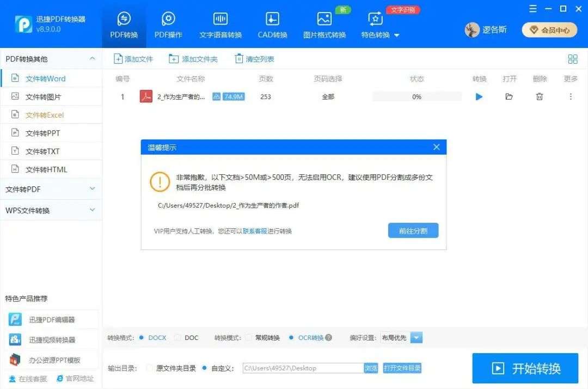Open the PDF转换 top tab

pos(124,25)
